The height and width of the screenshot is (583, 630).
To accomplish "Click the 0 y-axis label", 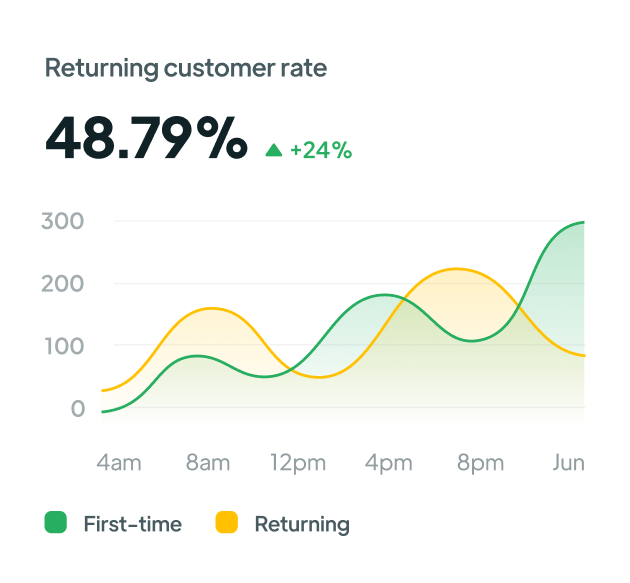I will (77, 408).
